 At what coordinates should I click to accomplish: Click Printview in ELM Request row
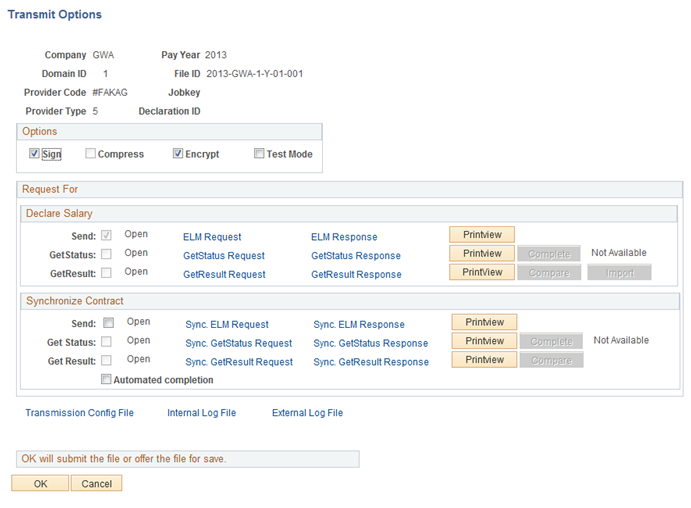482,235
